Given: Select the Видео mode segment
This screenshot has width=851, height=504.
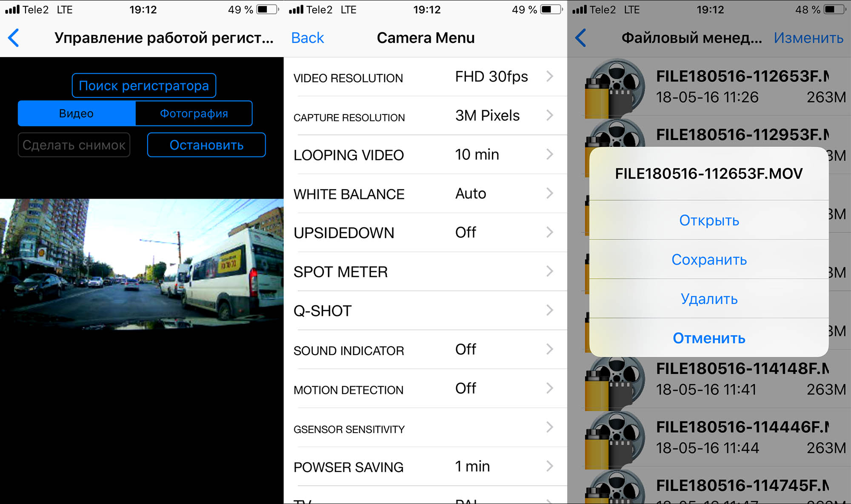Looking at the screenshot, I should (x=77, y=113).
